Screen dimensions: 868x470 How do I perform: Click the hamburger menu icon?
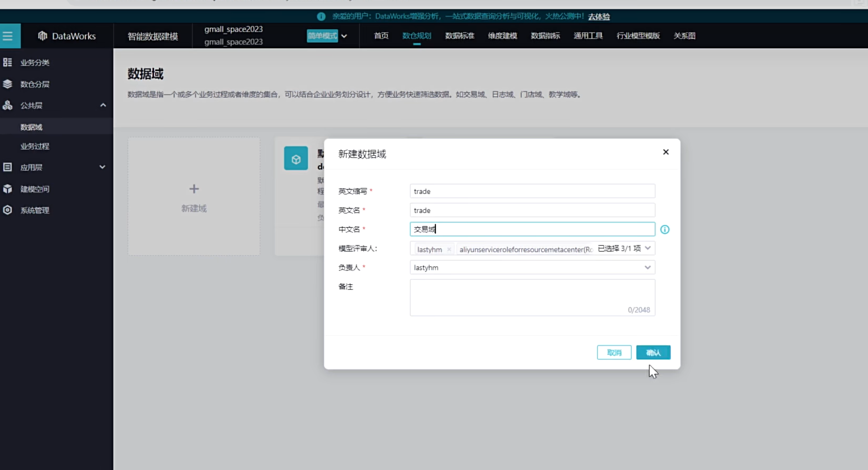8,36
